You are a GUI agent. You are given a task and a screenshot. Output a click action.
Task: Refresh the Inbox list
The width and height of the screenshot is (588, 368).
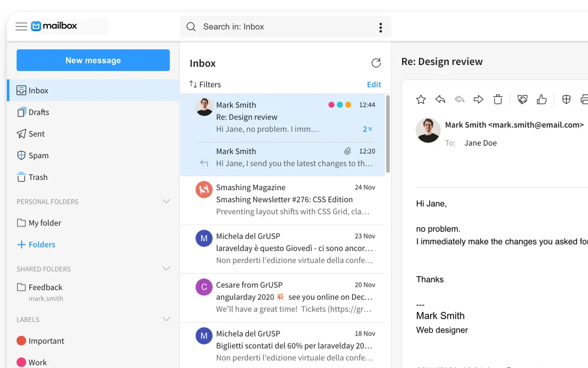pyautogui.click(x=376, y=63)
